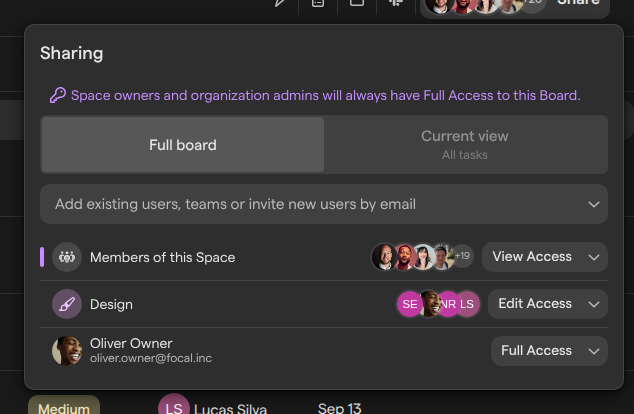This screenshot has width=634, height=414.
Task: Click the key icon in the access notice
Action: click(57, 95)
